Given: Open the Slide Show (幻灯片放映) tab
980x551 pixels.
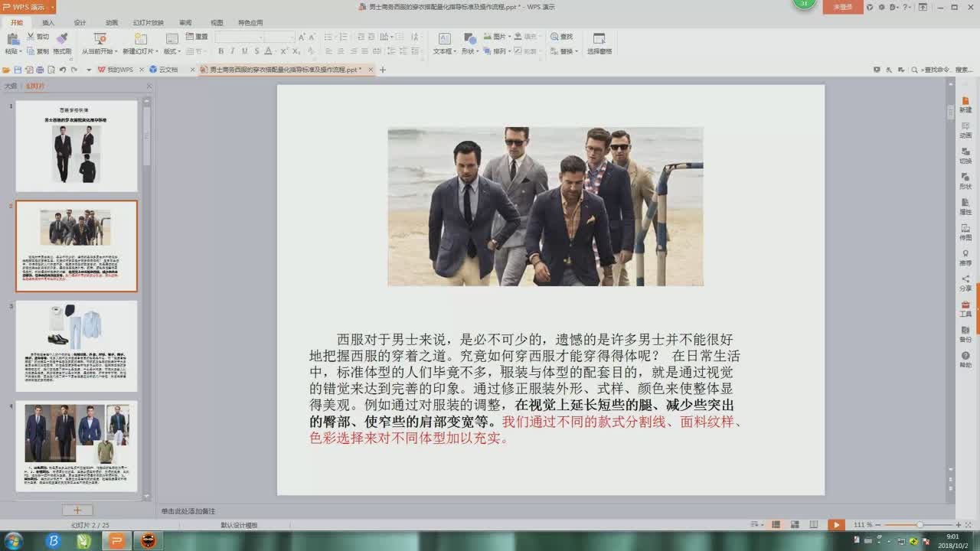Looking at the screenshot, I should click(149, 23).
